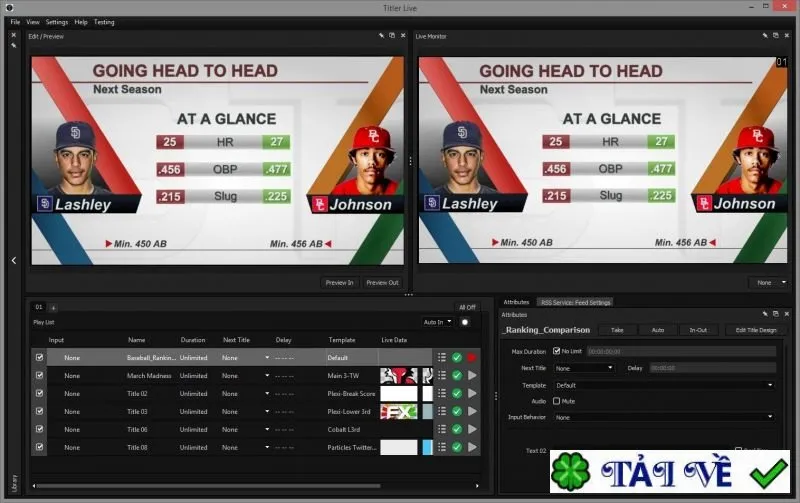Select the Attributes tab
800x503 pixels.
516,302
